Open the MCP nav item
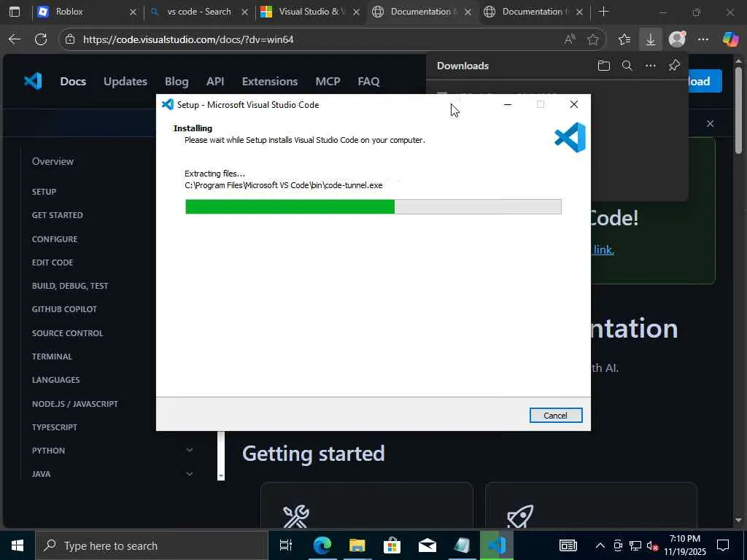747x560 pixels. 328,82
